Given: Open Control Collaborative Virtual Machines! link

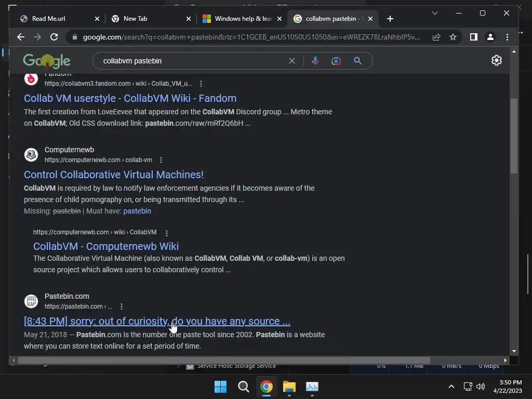Looking at the screenshot, I should click(114, 175).
